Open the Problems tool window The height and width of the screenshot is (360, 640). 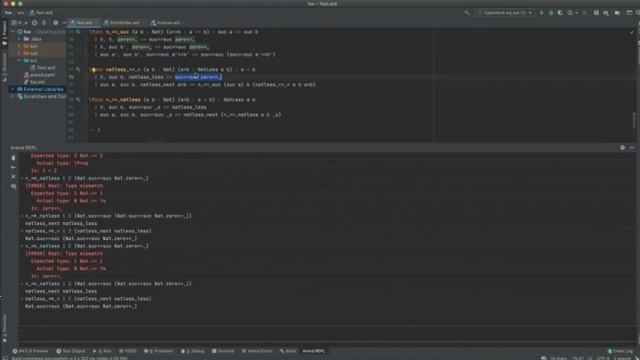(158, 351)
